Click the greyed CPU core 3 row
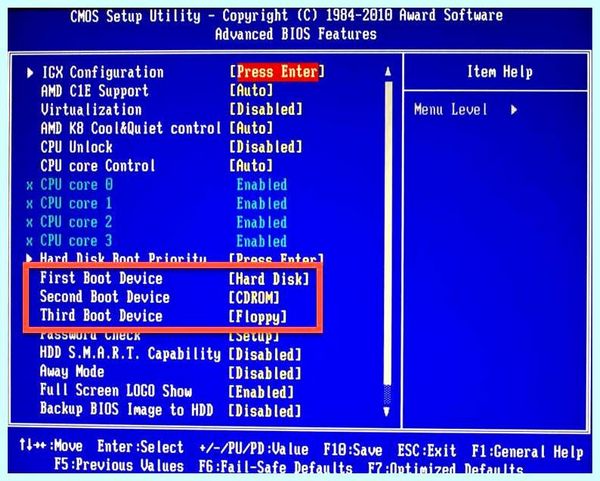 click(157, 241)
